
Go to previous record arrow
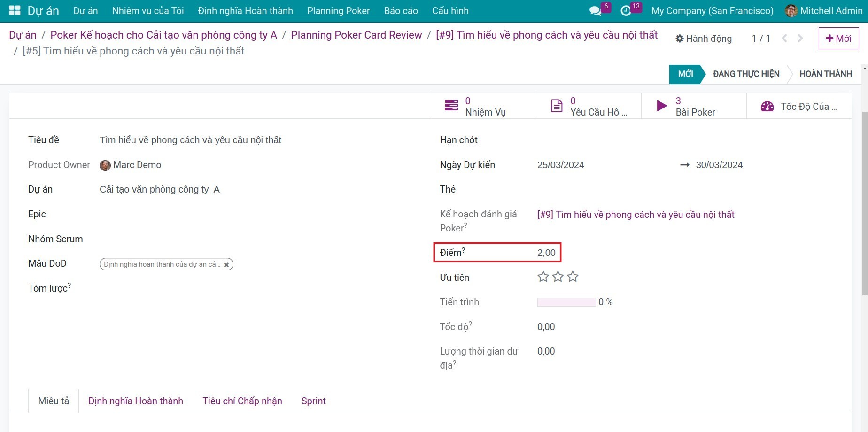(784, 38)
